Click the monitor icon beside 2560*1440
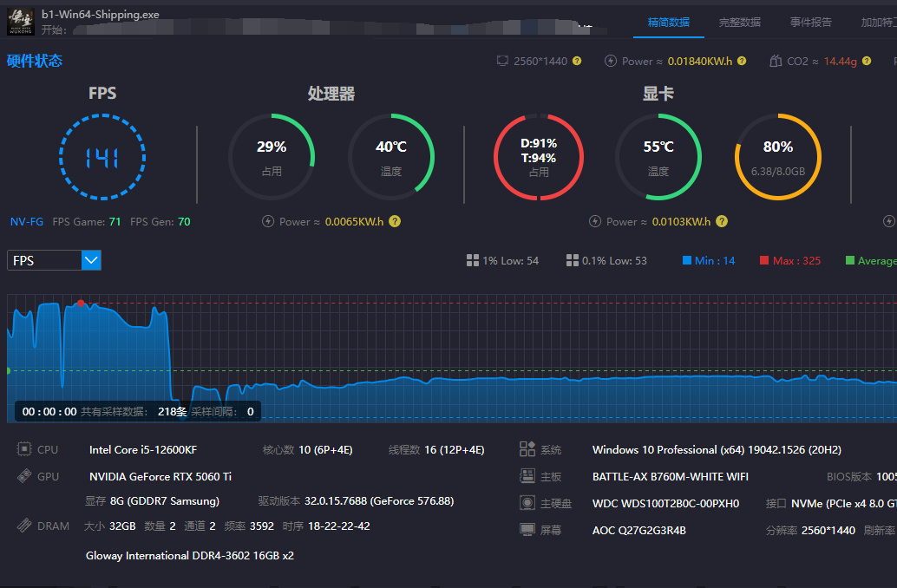 coord(502,61)
